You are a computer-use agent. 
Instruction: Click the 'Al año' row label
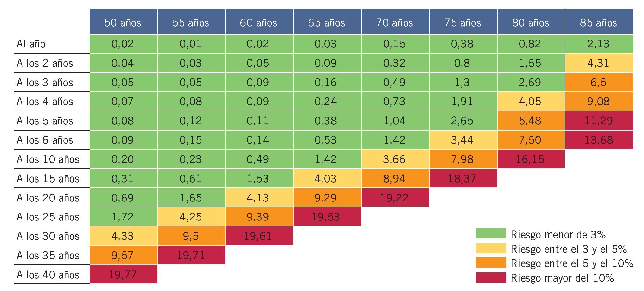pyautogui.click(x=31, y=44)
